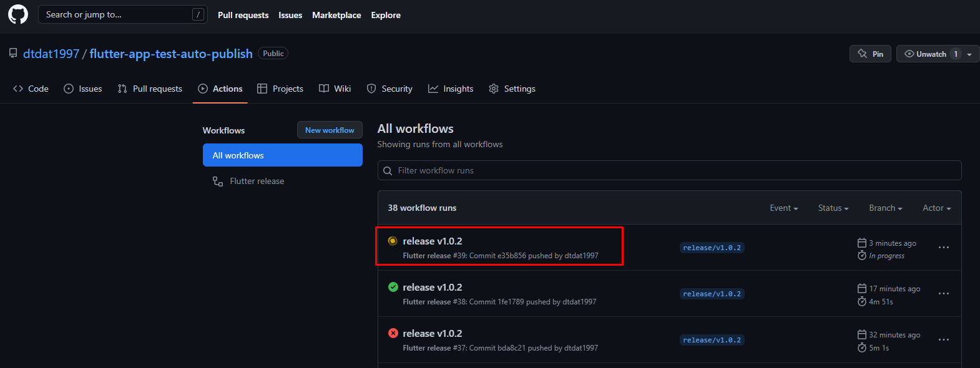This screenshot has height=368, width=980.
Task: Click calendar icon next to 3 minutes ago
Action: [862, 243]
